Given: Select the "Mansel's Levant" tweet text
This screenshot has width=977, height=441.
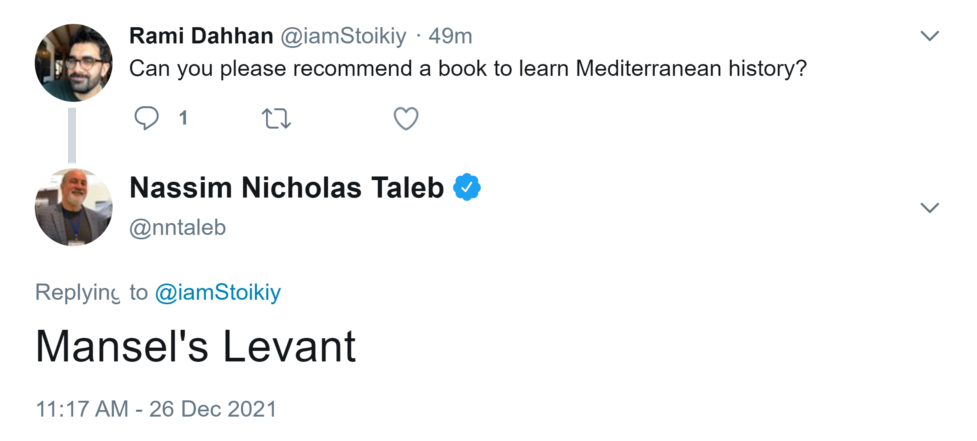Looking at the screenshot, I should tap(196, 346).
